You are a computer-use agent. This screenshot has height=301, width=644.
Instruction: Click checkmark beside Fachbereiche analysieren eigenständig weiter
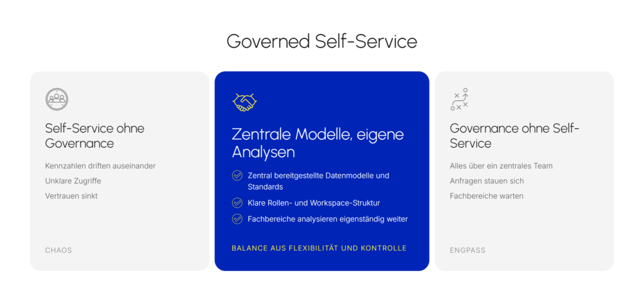pos(237,219)
